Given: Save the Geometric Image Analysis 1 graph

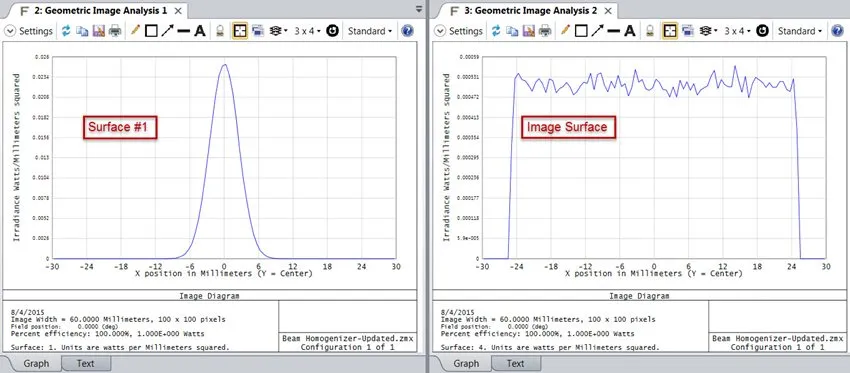Looking at the screenshot, I should click(x=98, y=31).
